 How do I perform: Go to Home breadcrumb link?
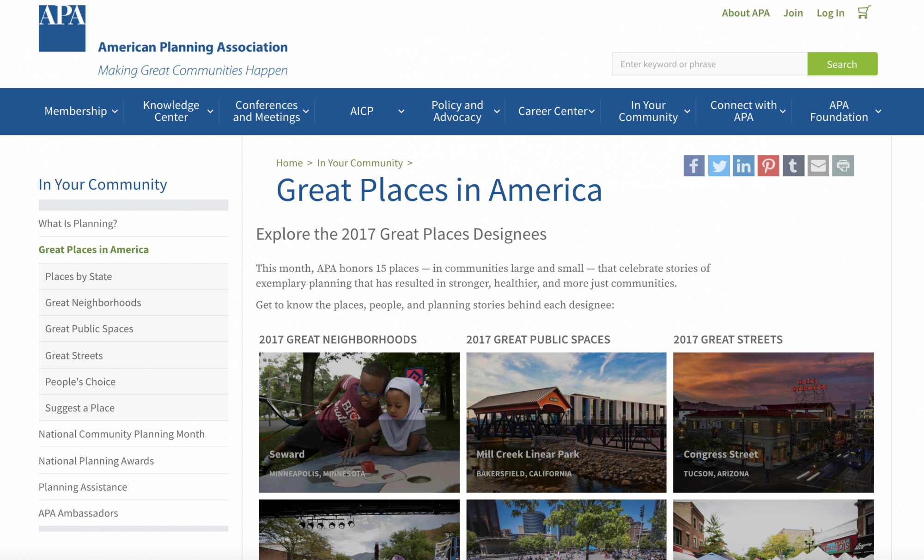pyautogui.click(x=289, y=163)
